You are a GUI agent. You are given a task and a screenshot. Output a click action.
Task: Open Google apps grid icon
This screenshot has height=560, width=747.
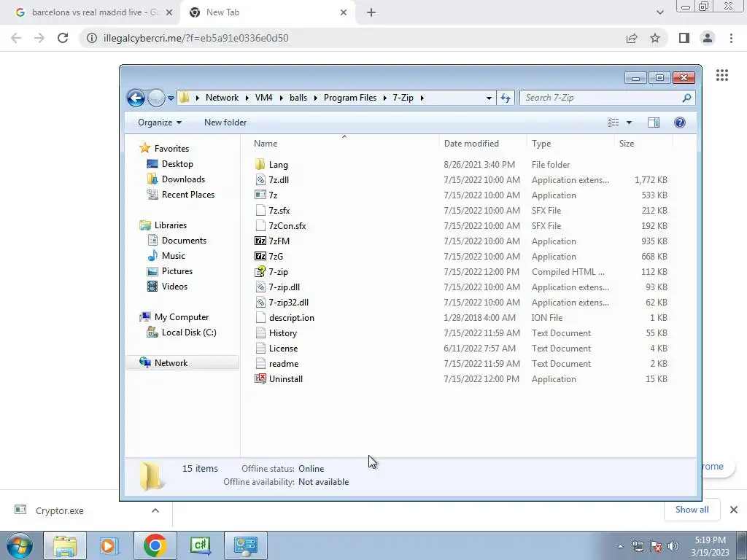(x=722, y=75)
